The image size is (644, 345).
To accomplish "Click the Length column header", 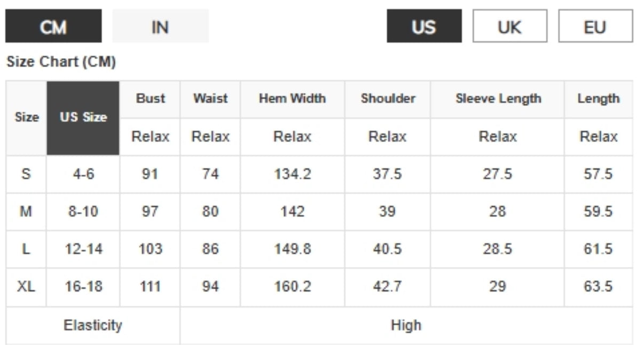I will click(598, 99).
